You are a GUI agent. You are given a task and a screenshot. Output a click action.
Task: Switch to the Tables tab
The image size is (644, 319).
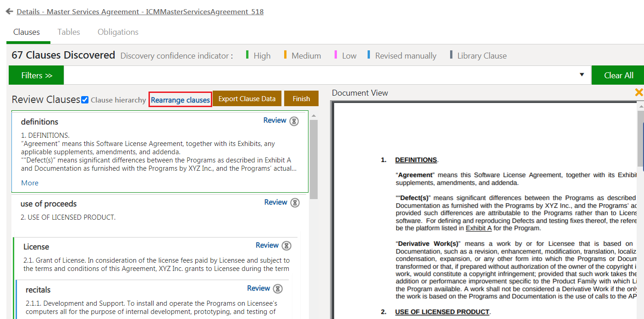pyautogui.click(x=69, y=32)
